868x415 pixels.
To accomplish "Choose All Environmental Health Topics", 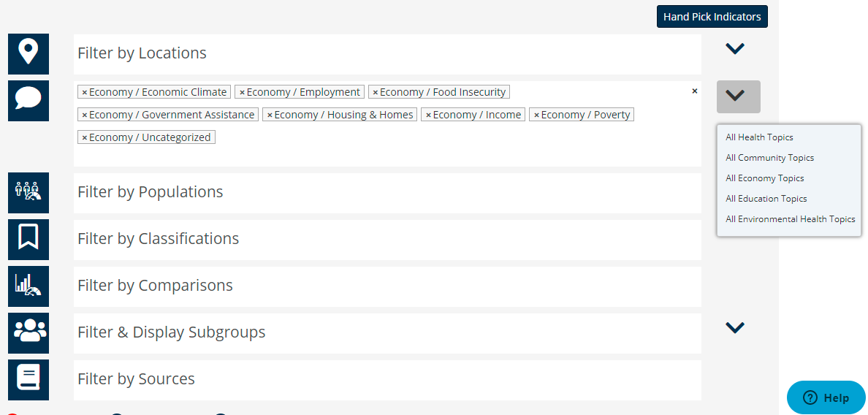I will pyautogui.click(x=790, y=219).
